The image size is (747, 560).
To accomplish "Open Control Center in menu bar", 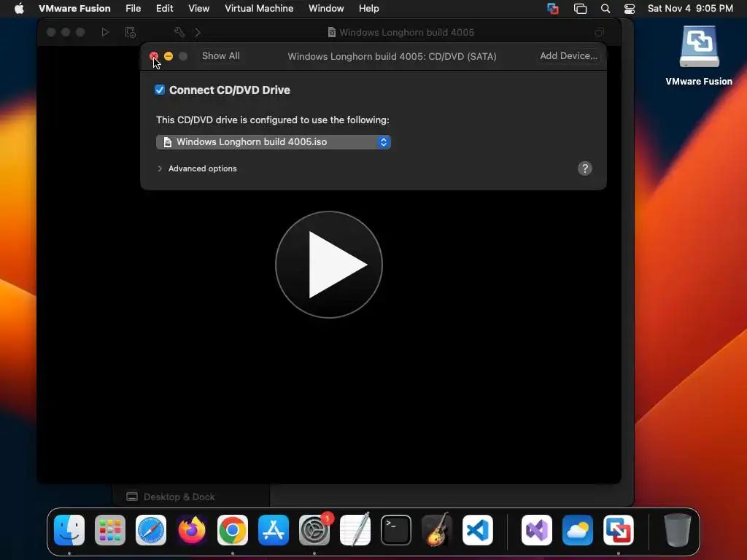I will point(630,9).
